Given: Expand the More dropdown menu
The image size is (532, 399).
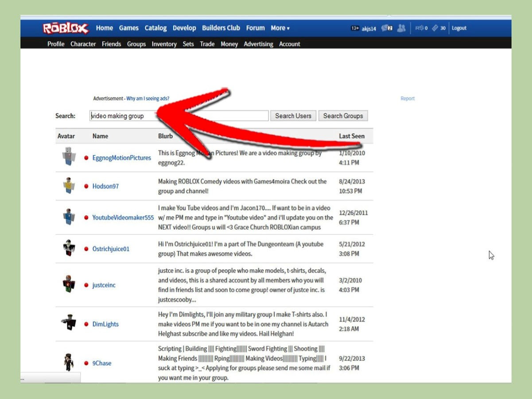Looking at the screenshot, I should click(x=280, y=28).
